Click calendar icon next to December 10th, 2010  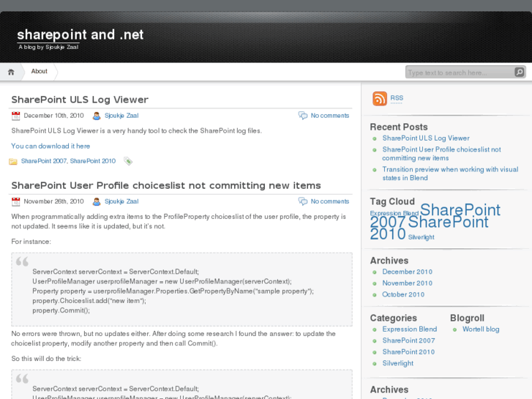(x=15, y=116)
